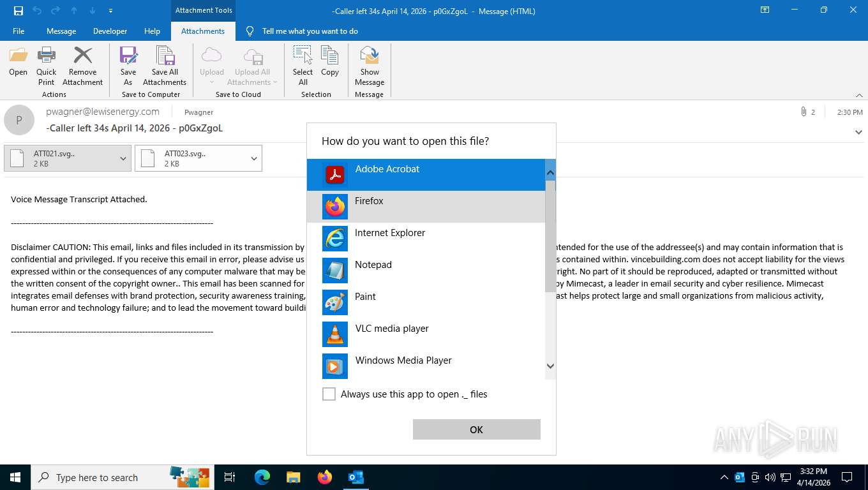Click sender address pwagner@lewisenergy.com
The height and width of the screenshot is (490, 868).
tap(103, 112)
